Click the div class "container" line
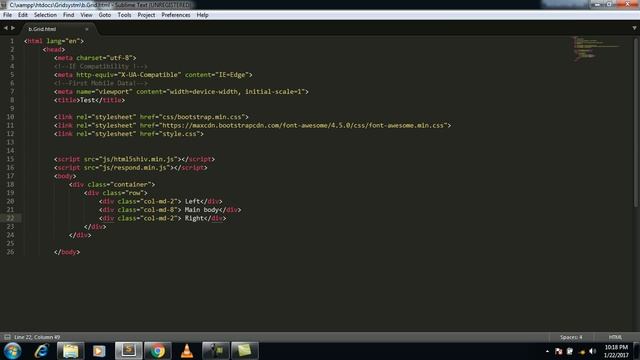 point(112,184)
